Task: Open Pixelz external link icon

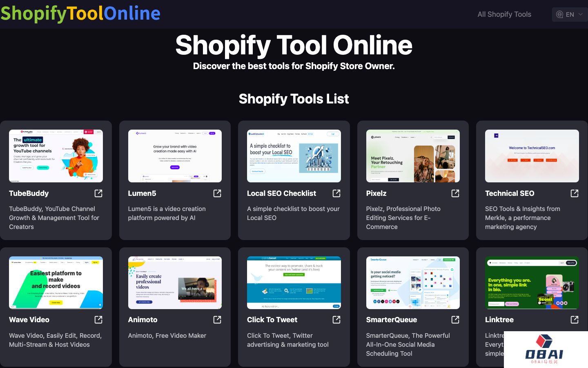Action: (455, 193)
